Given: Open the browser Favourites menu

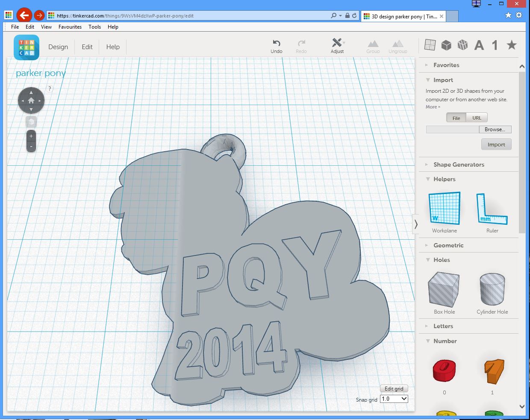Looking at the screenshot, I should point(70,26).
